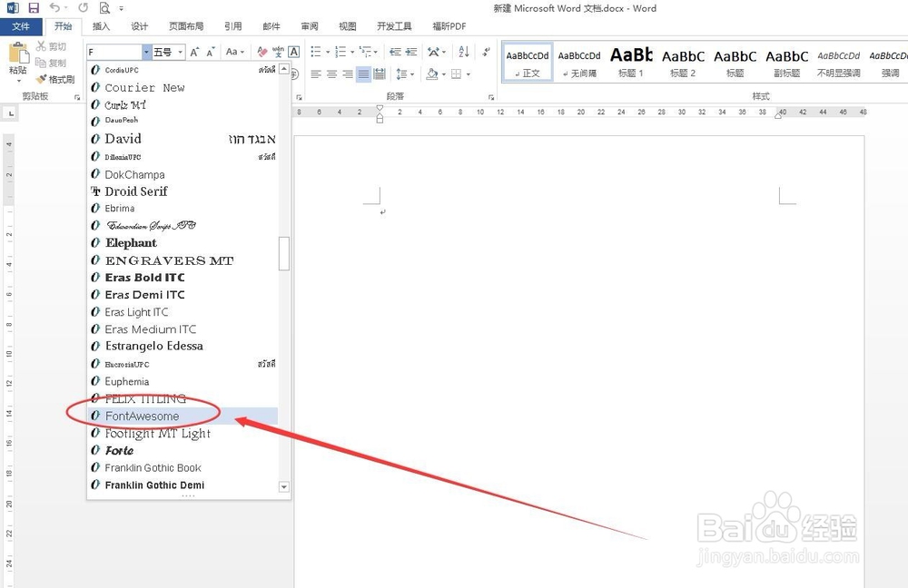This screenshot has height=588, width=908.
Task: Apply the 正文 style
Action: tap(527, 62)
